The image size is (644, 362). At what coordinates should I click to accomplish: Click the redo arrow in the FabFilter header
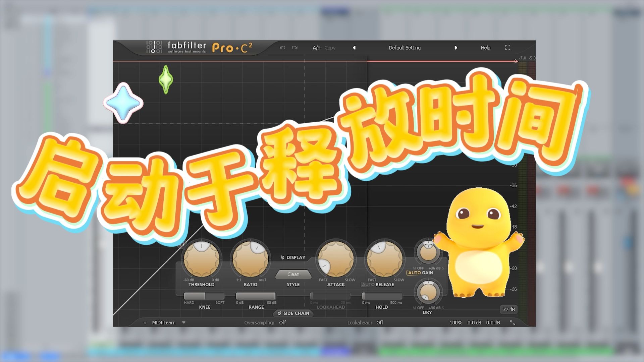[x=295, y=48]
